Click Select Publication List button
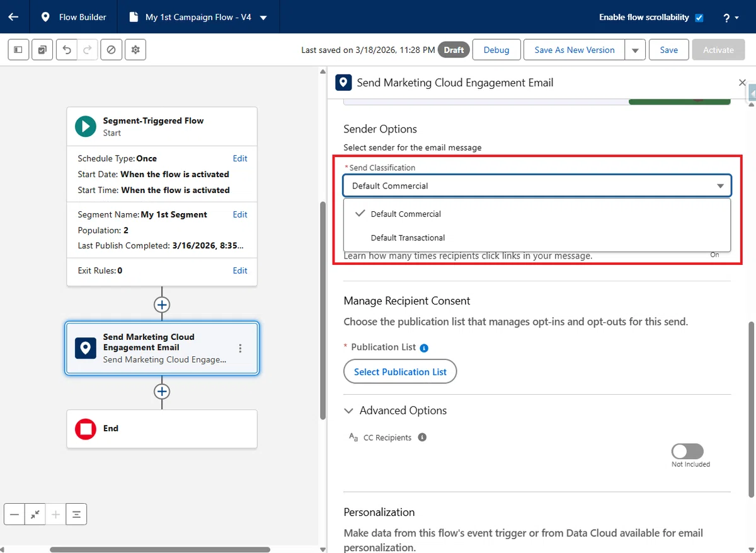The height and width of the screenshot is (553, 756). pyautogui.click(x=400, y=371)
